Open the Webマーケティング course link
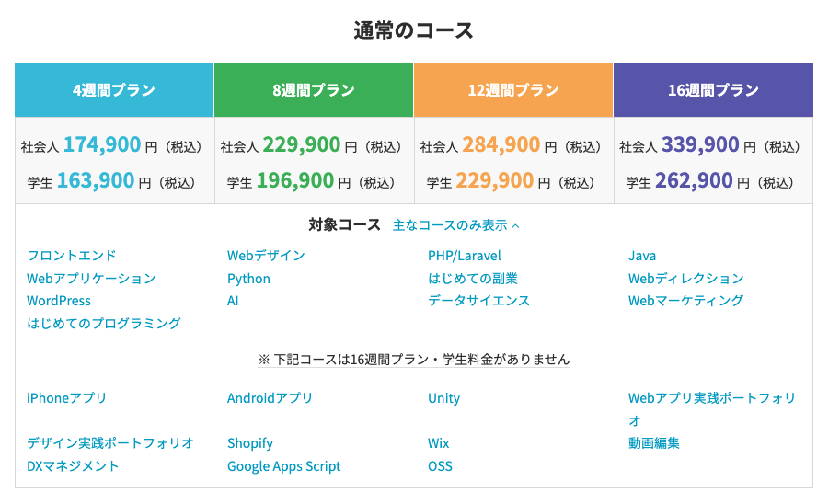Image resolution: width=840 pixels, height=504 pixels. pyautogui.click(x=685, y=301)
